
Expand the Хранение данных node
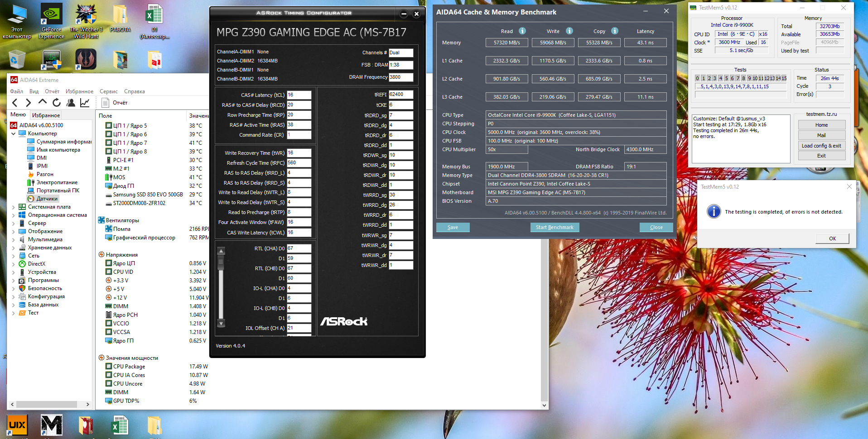[13, 248]
